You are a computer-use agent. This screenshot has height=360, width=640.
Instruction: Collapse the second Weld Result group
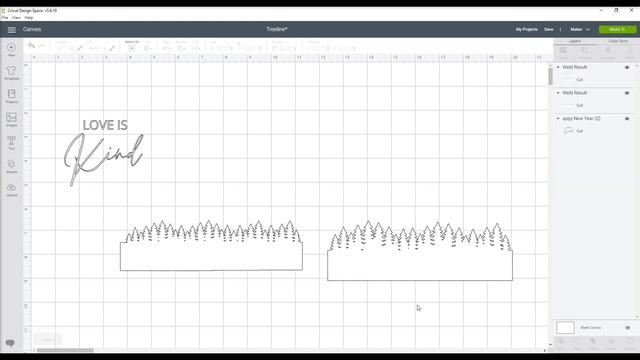(x=558, y=93)
